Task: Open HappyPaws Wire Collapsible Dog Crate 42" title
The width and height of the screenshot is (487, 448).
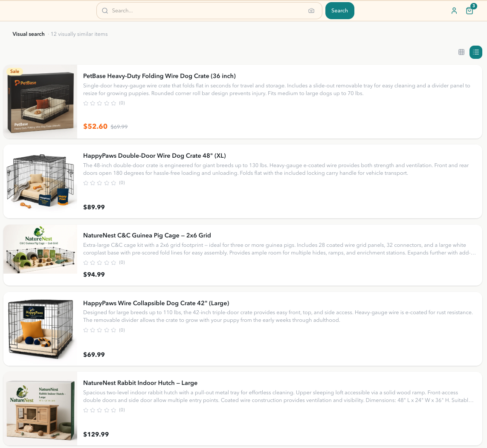Action: click(x=156, y=303)
